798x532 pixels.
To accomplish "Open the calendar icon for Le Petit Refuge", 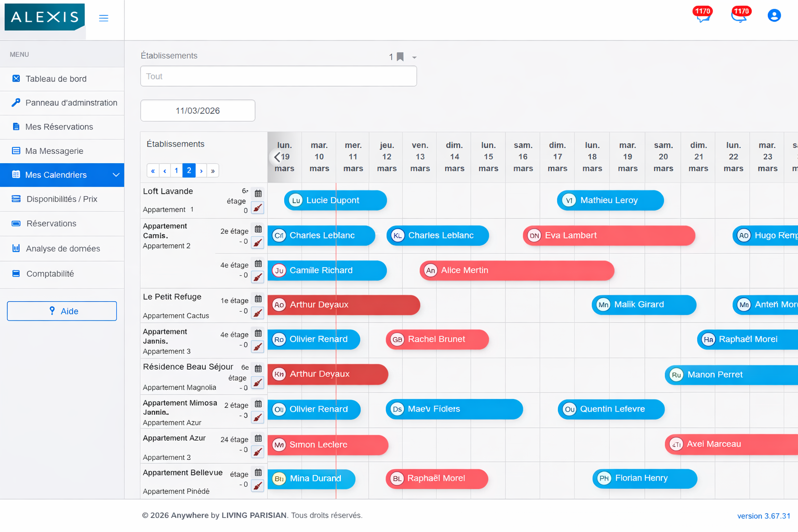I will pos(258,299).
